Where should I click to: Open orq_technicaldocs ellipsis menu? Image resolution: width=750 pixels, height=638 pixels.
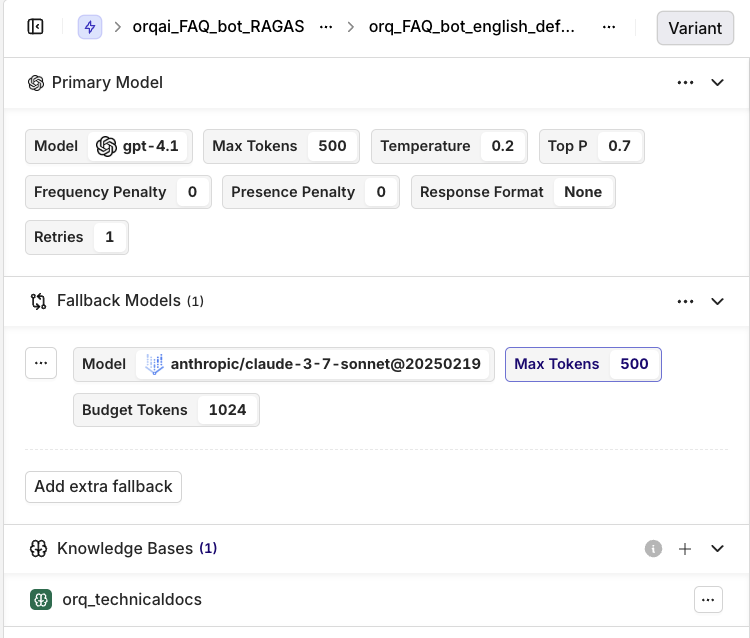pos(708,599)
